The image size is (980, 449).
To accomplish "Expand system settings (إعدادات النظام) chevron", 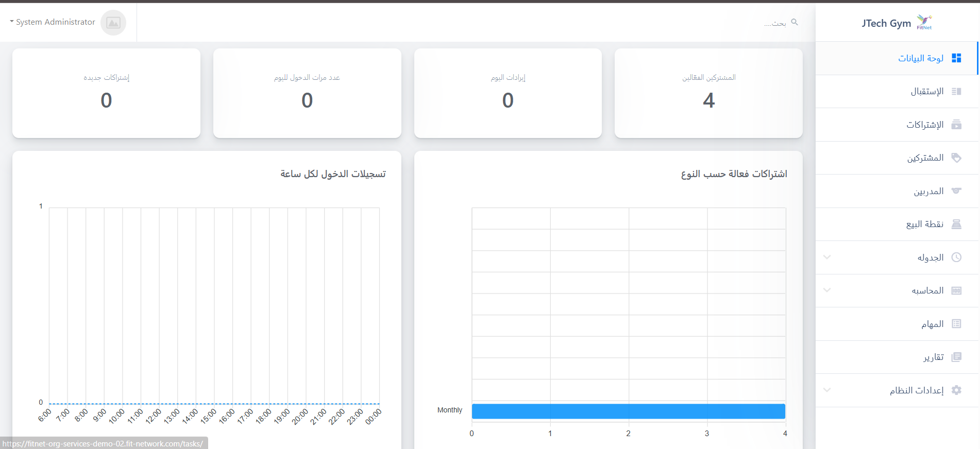I will pos(827,390).
